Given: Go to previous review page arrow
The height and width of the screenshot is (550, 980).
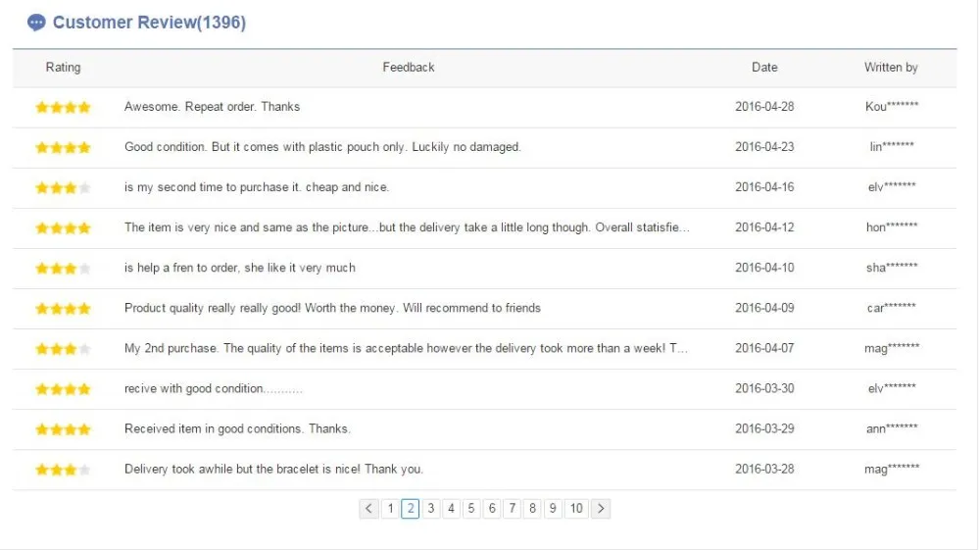Looking at the screenshot, I should coord(368,509).
